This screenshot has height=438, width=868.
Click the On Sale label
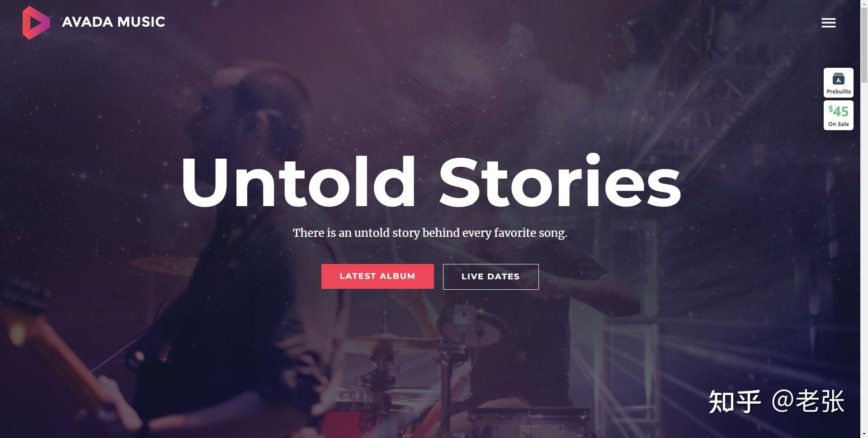coord(838,124)
